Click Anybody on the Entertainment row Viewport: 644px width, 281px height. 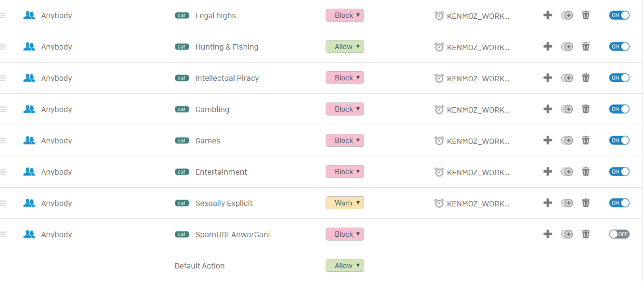point(56,172)
